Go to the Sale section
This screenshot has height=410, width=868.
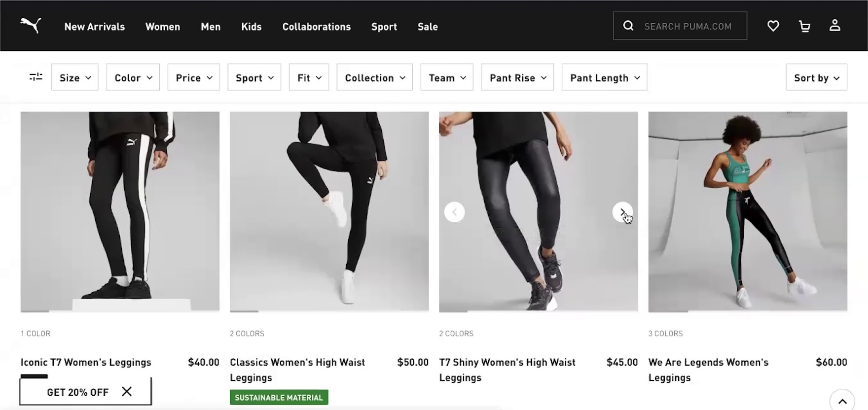[428, 27]
